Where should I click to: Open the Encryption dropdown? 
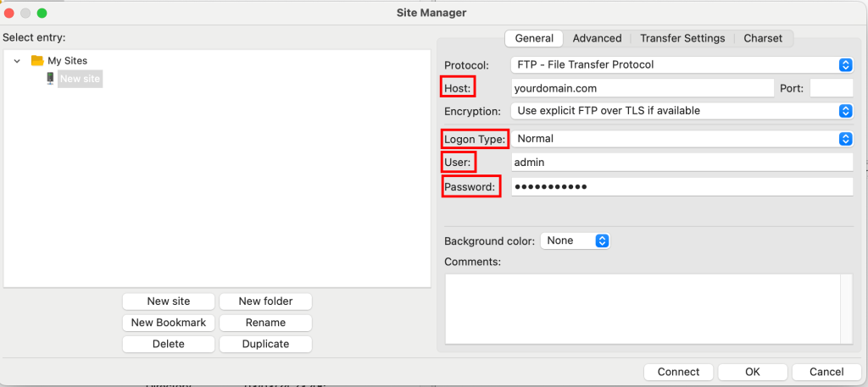(x=682, y=111)
